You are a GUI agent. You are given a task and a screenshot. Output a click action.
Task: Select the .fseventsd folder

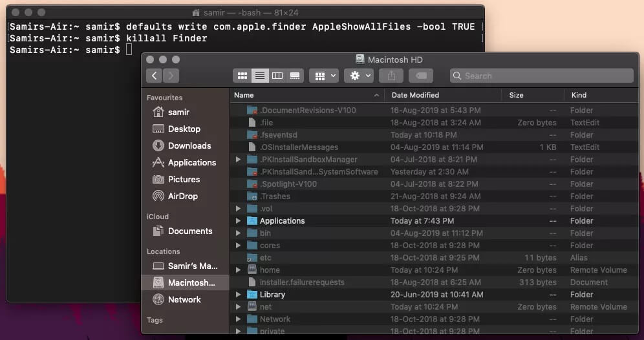tap(434, 135)
